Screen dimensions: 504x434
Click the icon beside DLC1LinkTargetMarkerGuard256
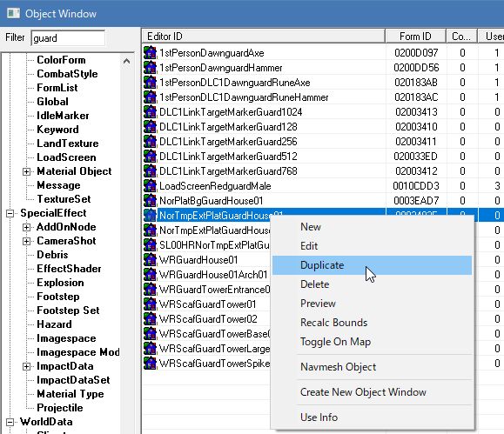150,142
